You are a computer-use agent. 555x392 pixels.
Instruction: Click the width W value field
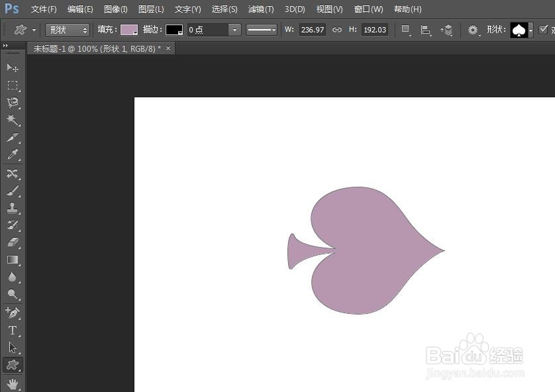pos(312,30)
